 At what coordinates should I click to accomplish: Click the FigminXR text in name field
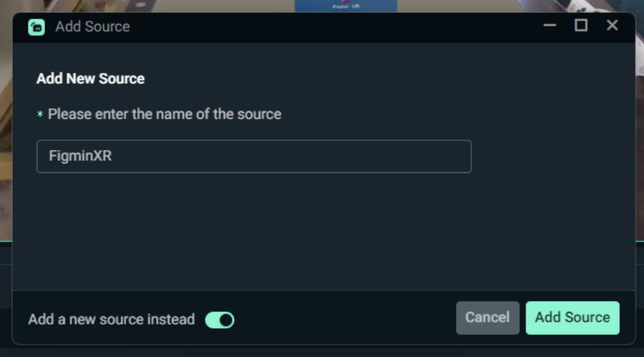click(x=80, y=156)
